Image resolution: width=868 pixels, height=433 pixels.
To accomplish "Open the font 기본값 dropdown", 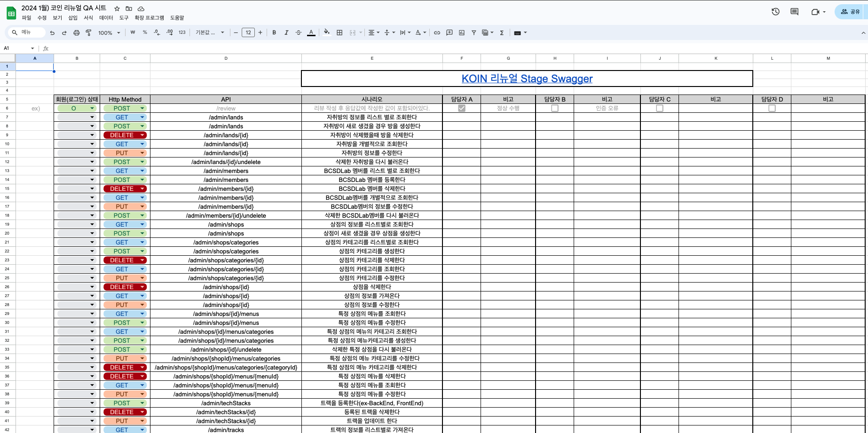I will click(x=210, y=32).
